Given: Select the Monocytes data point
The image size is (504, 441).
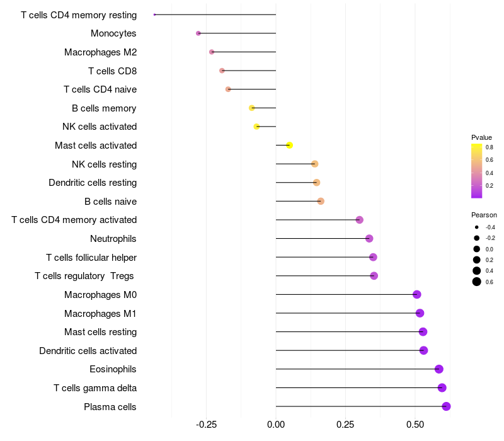Looking at the screenshot, I should pyautogui.click(x=198, y=33).
